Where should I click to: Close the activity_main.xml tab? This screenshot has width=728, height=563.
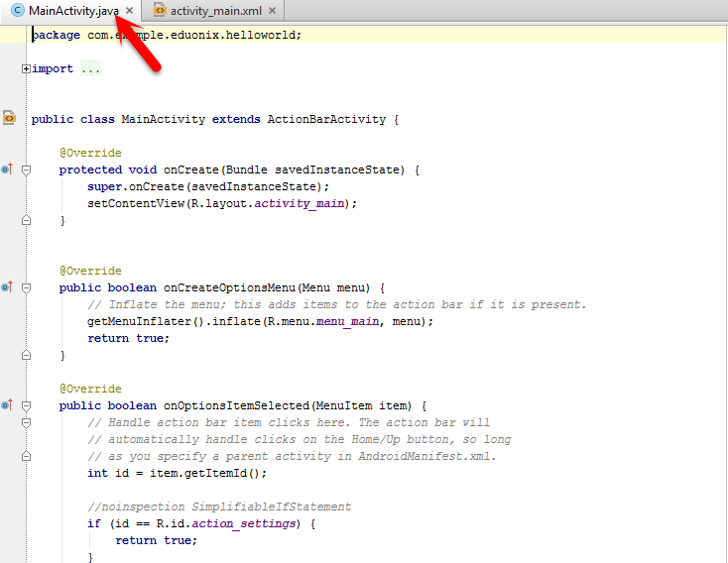pos(272,10)
